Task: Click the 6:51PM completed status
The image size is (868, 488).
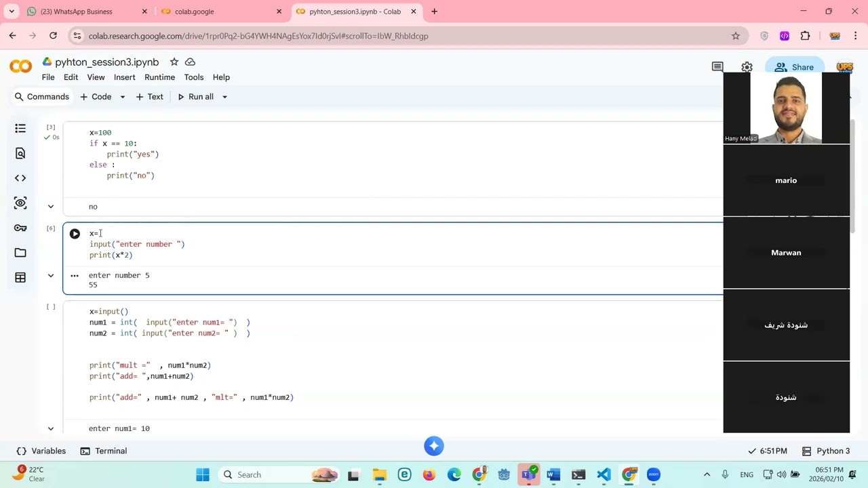Action: 767,451
